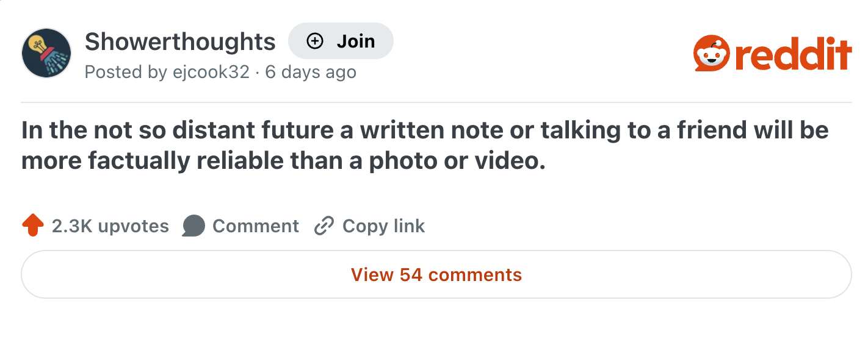Open the Showerthoughts subreddit name link

pyautogui.click(x=180, y=41)
